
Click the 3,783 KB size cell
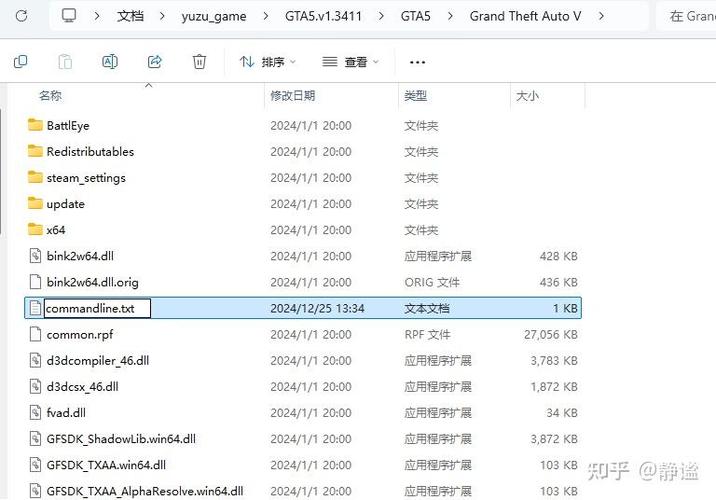pyautogui.click(x=554, y=361)
